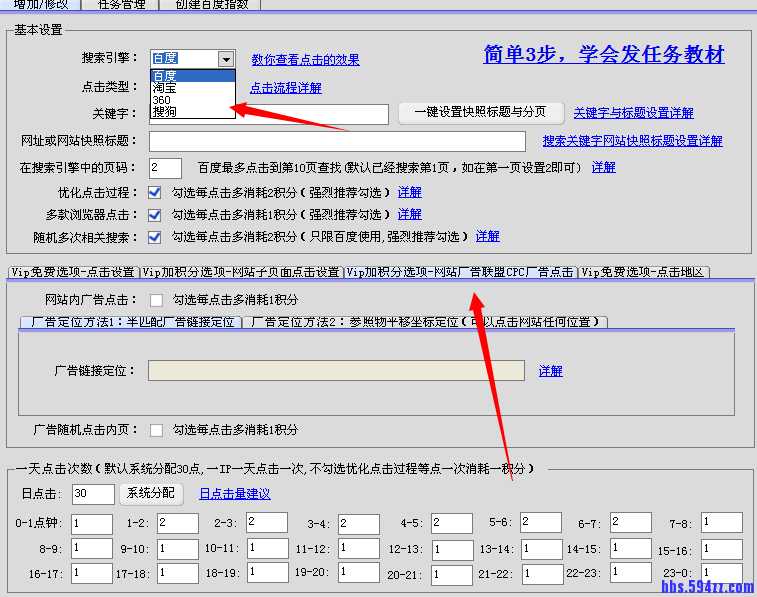Screen dimensions: 757x597
Task: Click the 日点击 count input field
Action: [x=93, y=494]
